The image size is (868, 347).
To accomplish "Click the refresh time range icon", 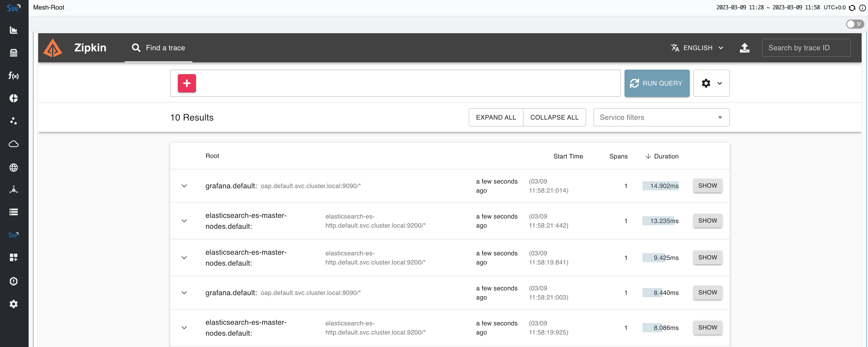I will pos(852,8).
